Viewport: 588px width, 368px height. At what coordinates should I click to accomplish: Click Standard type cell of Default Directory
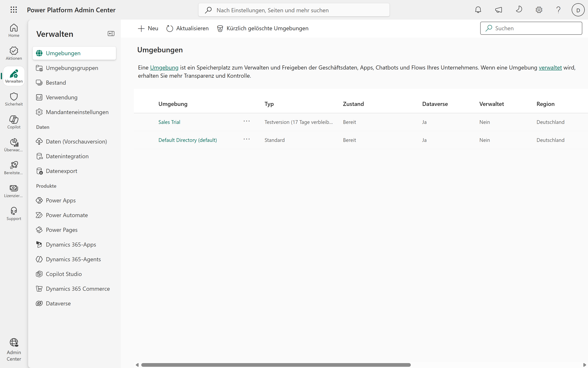click(x=274, y=140)
